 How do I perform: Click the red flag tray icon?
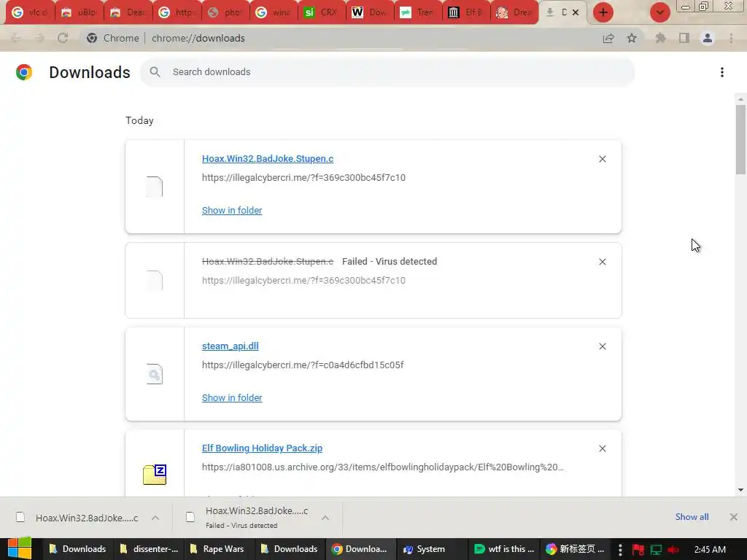638,550
